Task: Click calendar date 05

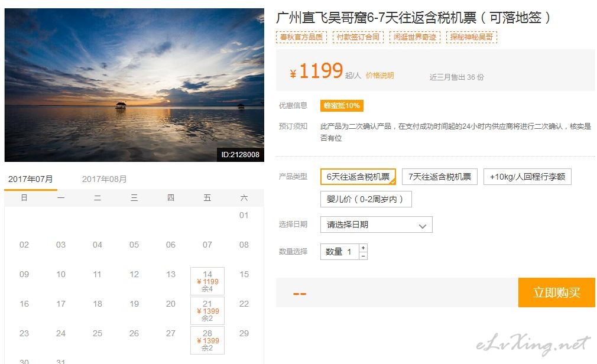Action: 134,245
